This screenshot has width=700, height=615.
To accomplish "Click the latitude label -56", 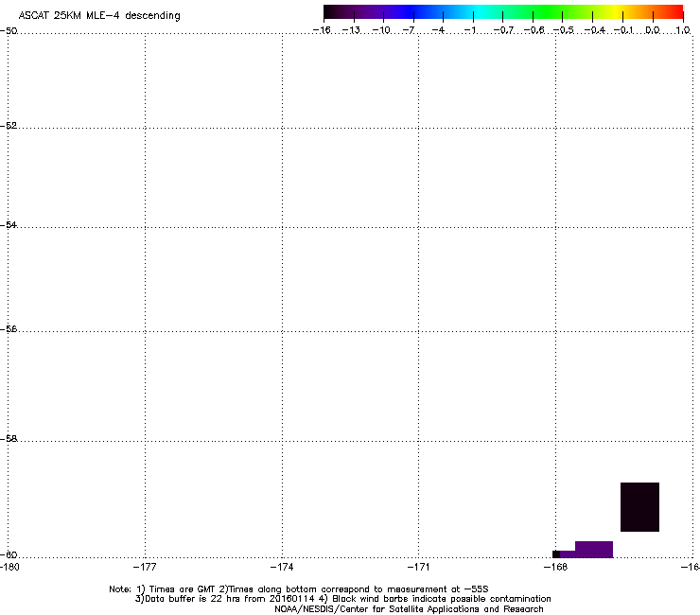I will tap(9, 329).
